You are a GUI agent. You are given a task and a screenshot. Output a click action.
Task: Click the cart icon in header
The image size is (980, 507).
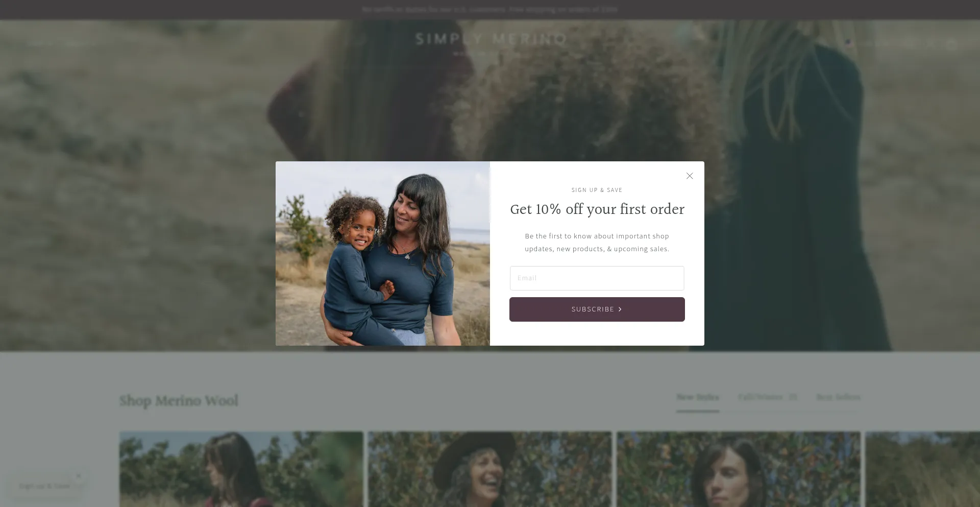pyautogui.click(x=950, y=43)
